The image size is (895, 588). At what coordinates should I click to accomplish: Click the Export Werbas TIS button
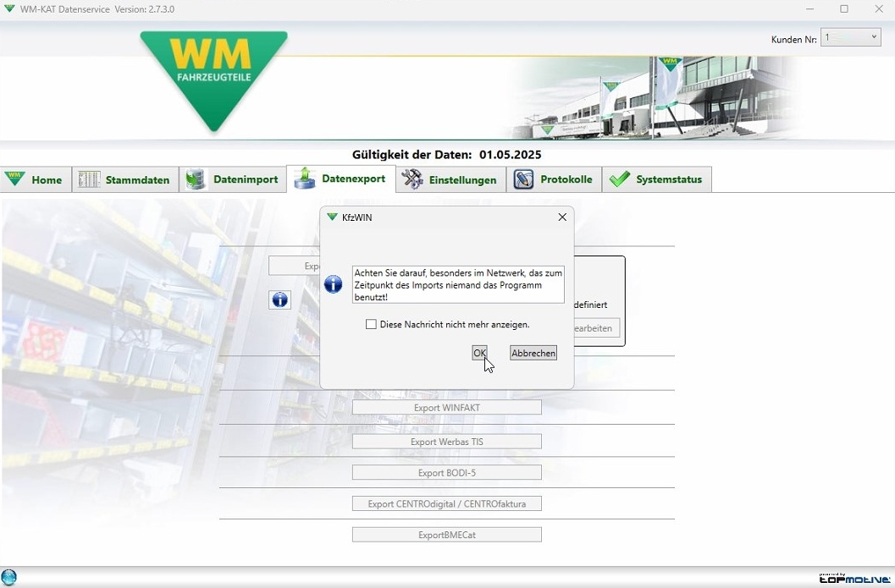tap(447, 442)
